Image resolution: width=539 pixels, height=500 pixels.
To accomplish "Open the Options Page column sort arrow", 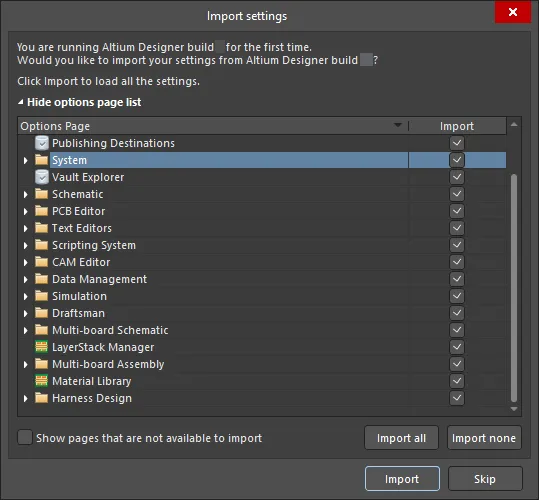I will pos(398,125).
